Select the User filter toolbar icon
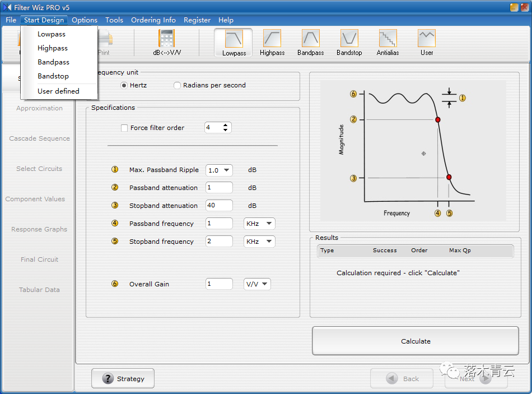Viewport: 532px width, 394px height. pos(427,43)
